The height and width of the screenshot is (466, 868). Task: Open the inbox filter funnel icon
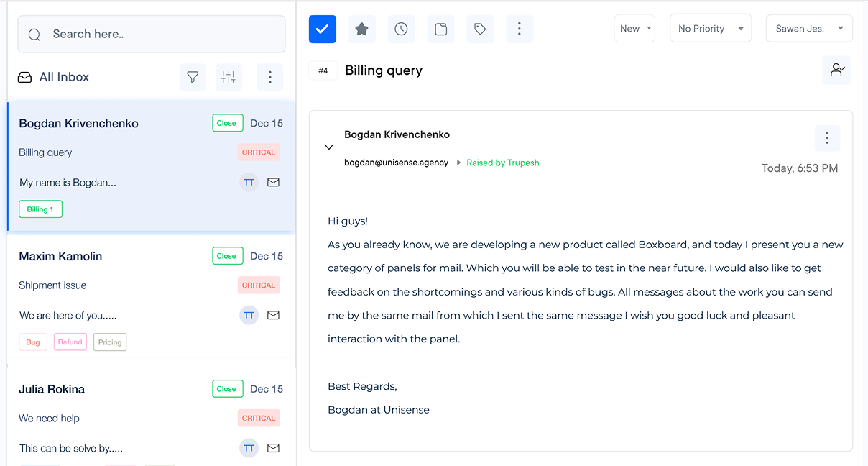pyautogui.click(x=193, y=77)
